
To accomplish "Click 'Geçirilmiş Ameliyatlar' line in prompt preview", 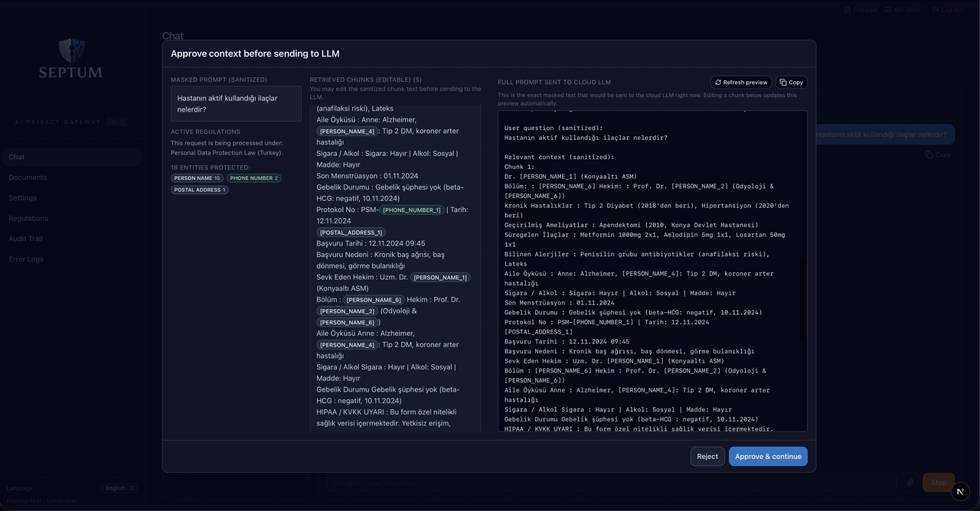I will coord(632,225).
